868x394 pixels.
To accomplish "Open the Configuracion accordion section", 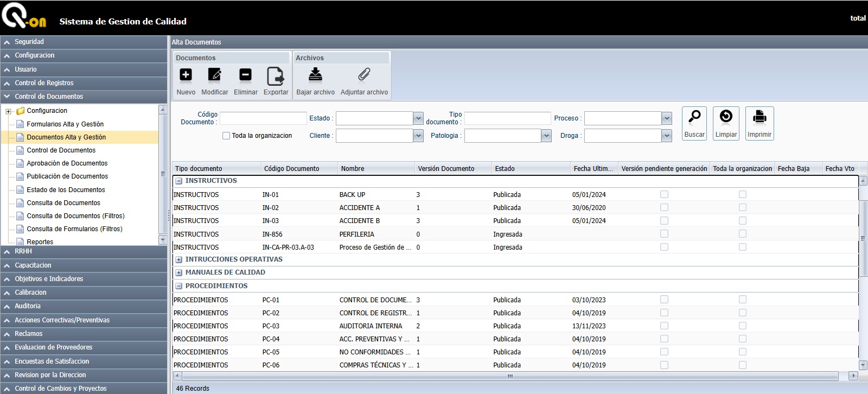I will pos(84,55).
